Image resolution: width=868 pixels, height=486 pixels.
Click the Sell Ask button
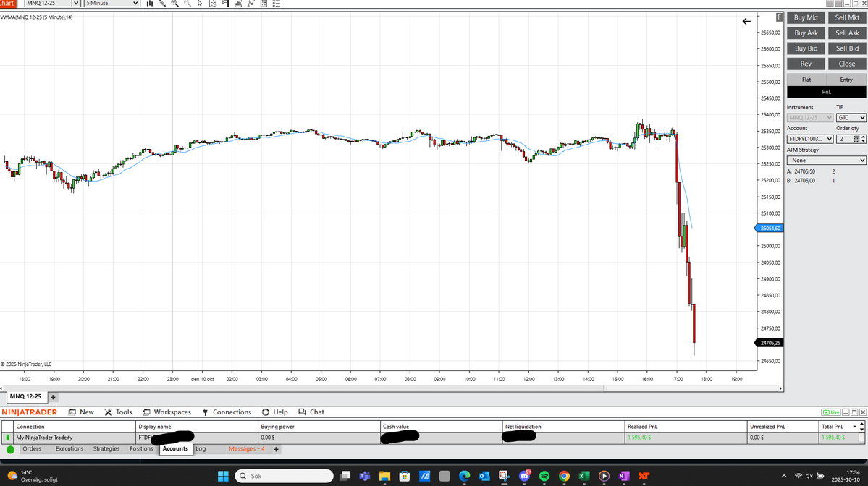pos(847,33)
